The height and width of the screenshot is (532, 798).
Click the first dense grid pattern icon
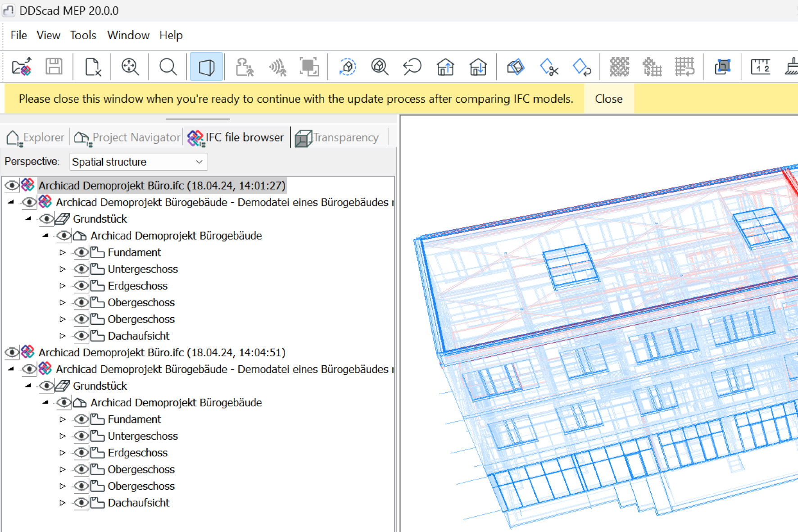[619, 67]
